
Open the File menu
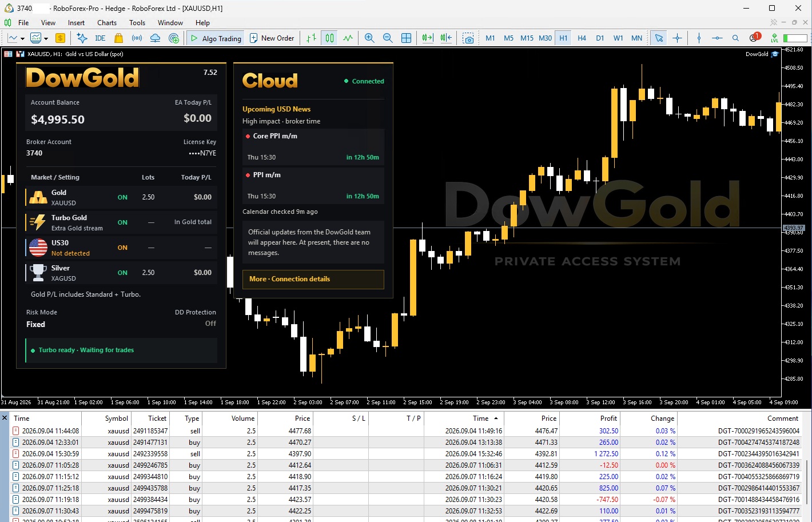[x=23, y=23]
